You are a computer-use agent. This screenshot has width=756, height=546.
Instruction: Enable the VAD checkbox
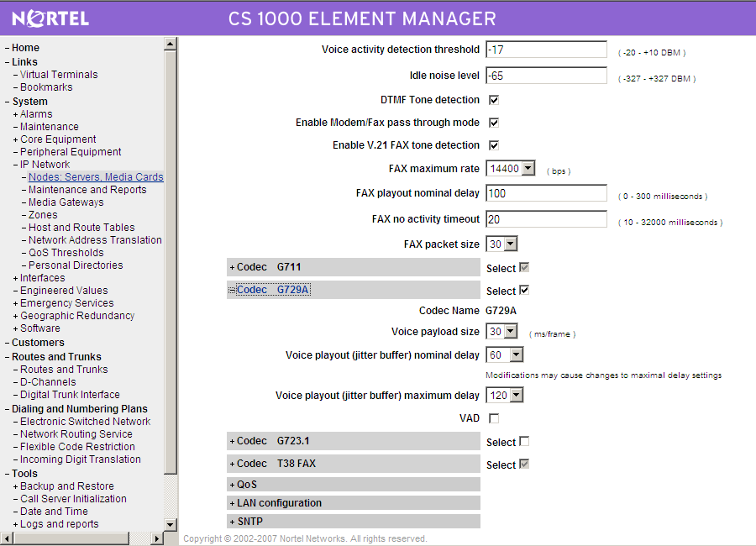494,418
